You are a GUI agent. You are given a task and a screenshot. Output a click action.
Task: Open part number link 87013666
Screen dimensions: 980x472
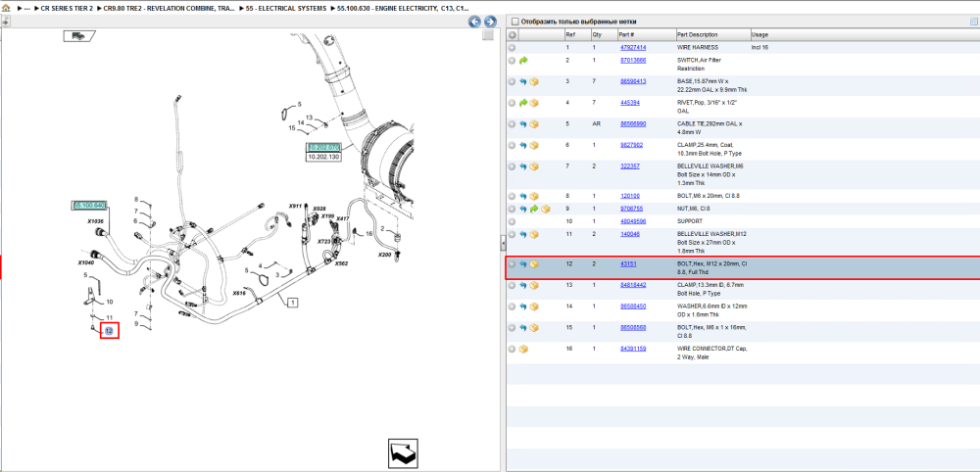tap(633, 61)
